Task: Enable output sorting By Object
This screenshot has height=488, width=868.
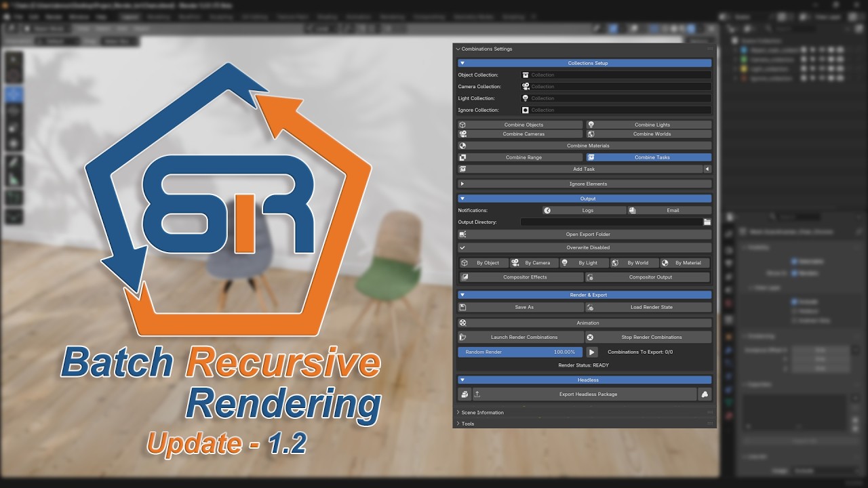Action: point(483,263)
